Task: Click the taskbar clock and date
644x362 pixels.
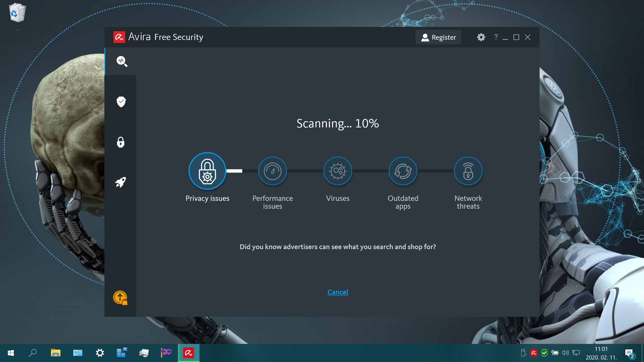Action: click(x=601, y=353)
